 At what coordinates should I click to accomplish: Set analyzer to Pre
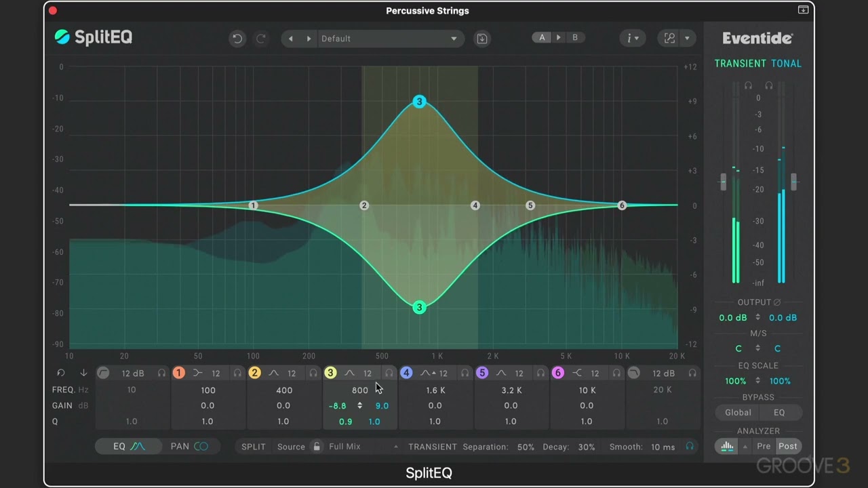(764, 446)
